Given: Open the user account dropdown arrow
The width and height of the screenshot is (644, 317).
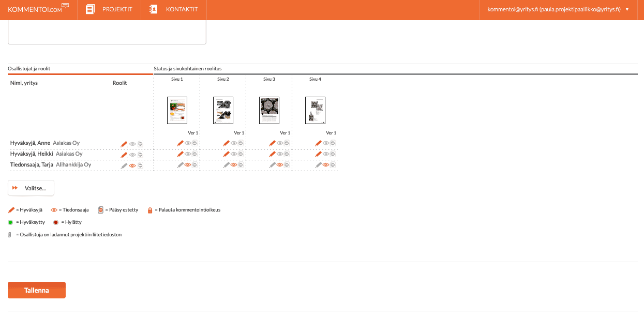Looking at the screenshot, I should pos(627,9).
